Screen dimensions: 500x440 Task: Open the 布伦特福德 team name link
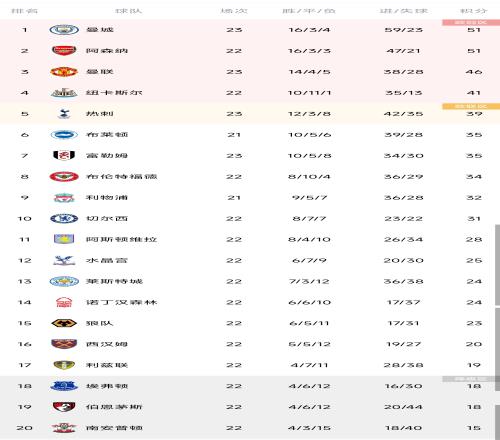pyautogui.click(x=121, y=177)
